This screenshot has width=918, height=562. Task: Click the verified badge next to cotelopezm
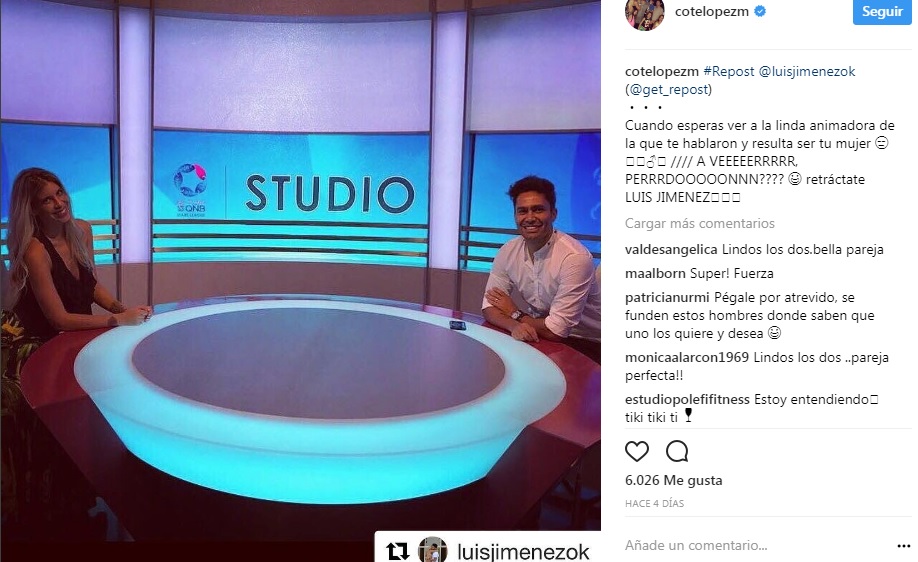[x=760, y=11]
